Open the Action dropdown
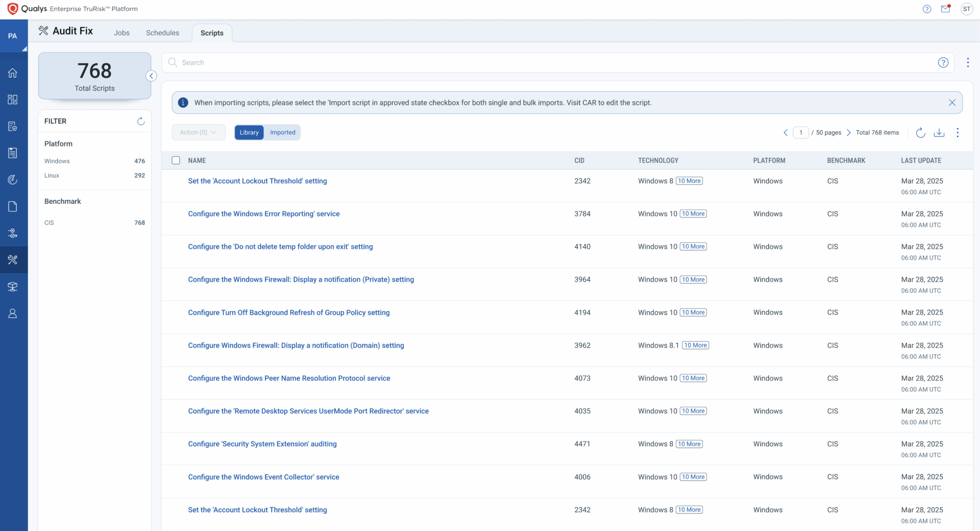Screen dimensions: 980x531 (198, 132)
